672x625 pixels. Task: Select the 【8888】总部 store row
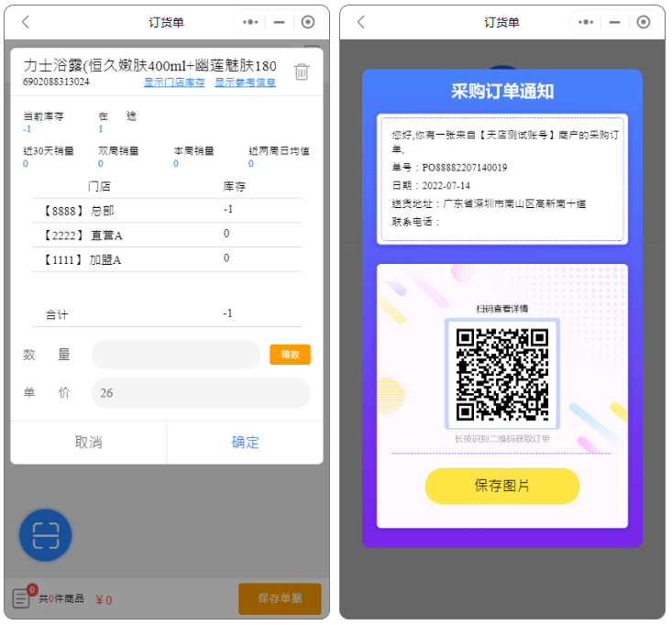(167, 211)
